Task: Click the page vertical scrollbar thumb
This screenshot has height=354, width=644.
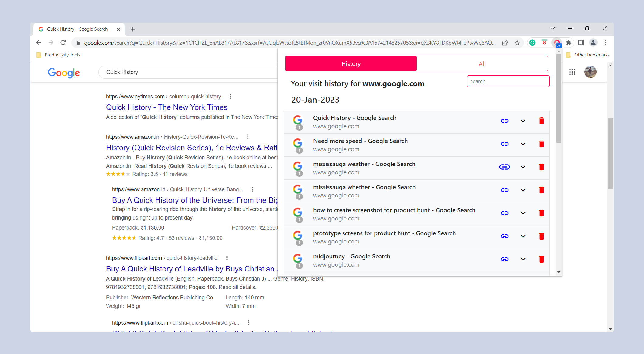Action: point(610,153)
